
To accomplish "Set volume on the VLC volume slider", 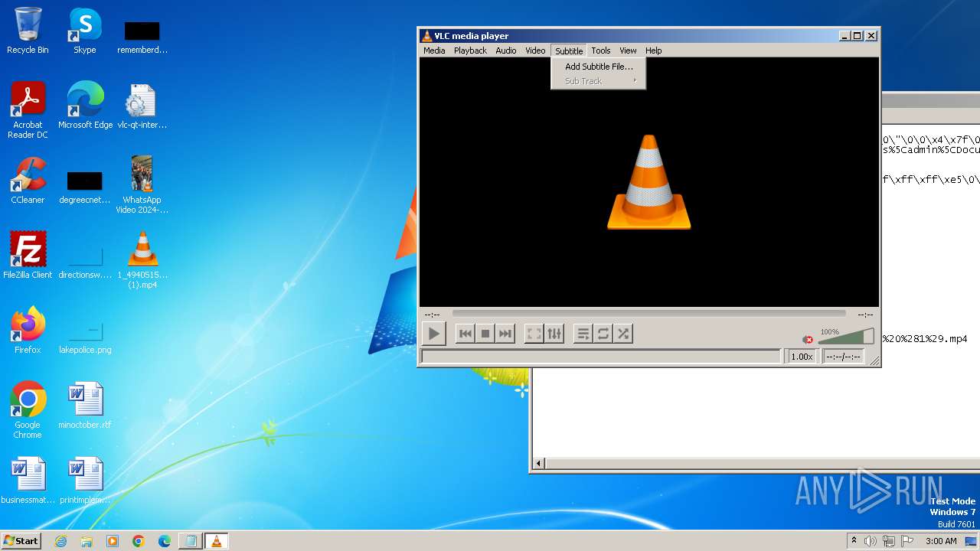I will coord(846,337).
